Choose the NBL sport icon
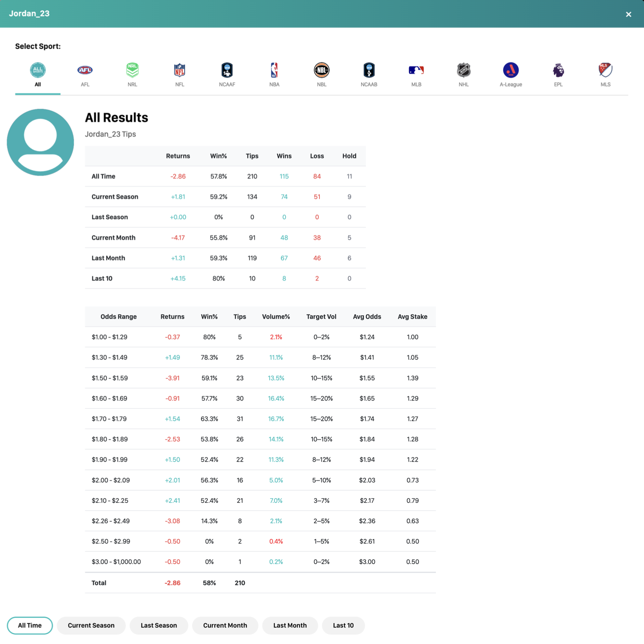 click(x=322, y=70)
